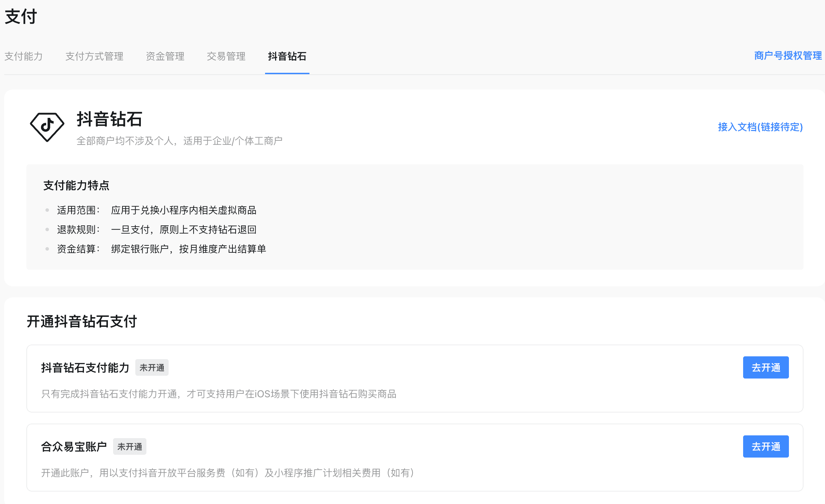Click 未开通 badge beside 合众易宝账户
Viewport: 825px width, 504px height.
tap(129, 447)
